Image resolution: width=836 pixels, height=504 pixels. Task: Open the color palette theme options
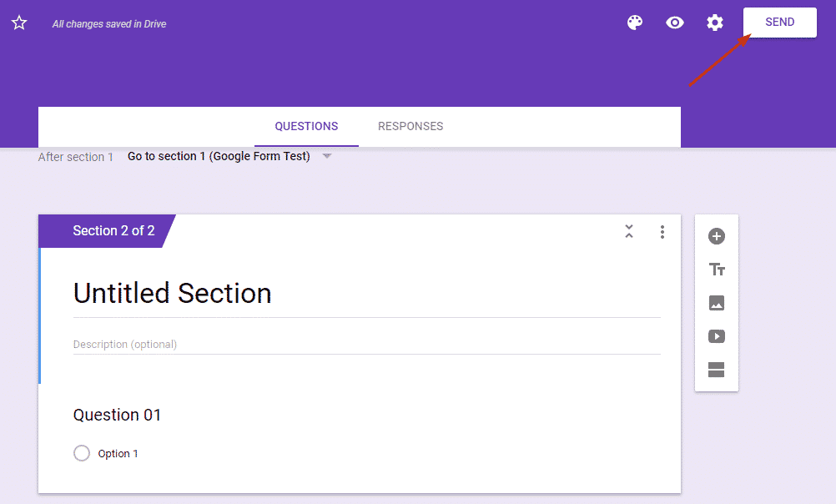coord(635,23)
